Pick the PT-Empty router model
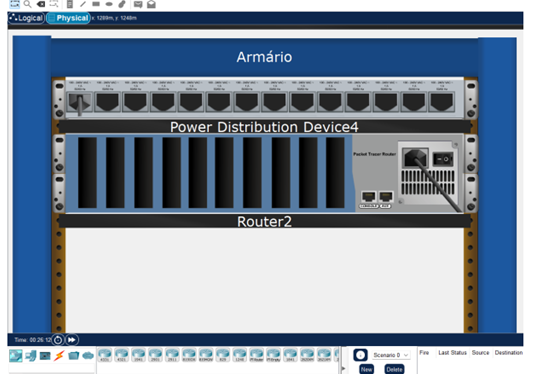This screenshot has width=551, height=374. pyautogui.click(x=273, y=355)
